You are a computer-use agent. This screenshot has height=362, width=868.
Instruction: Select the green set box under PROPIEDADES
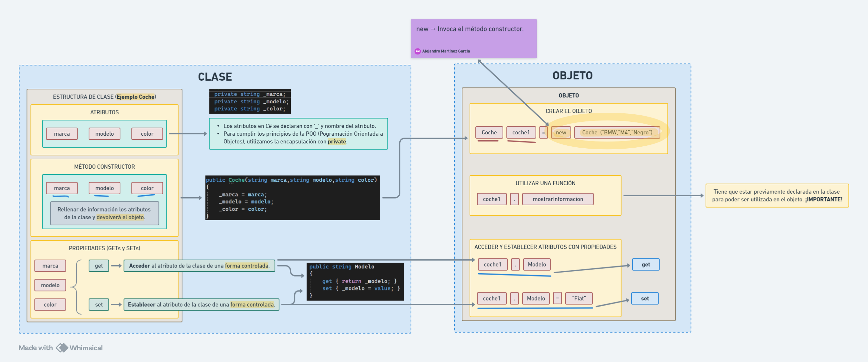(99, 305)
